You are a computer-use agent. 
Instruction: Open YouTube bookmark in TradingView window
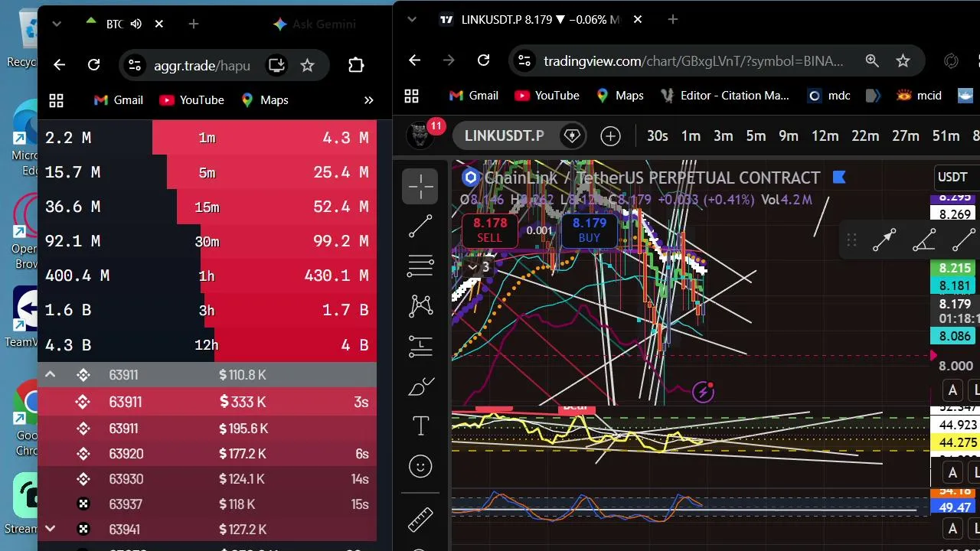coord(547,96)
